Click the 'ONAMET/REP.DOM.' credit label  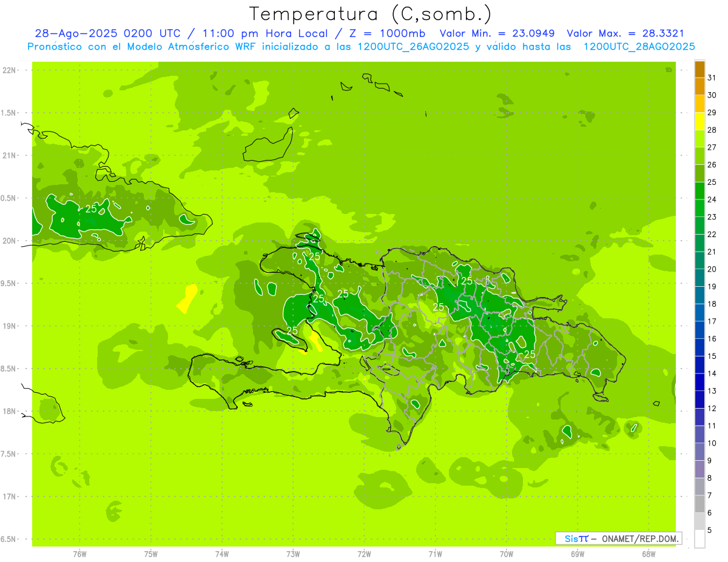pyautogui.click(x=639, y=538)
